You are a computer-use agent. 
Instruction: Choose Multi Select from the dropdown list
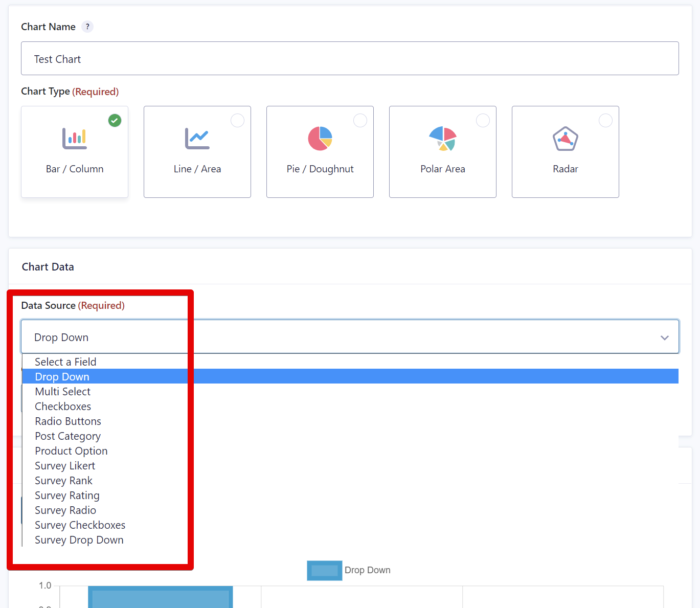[x=63, y=392]
